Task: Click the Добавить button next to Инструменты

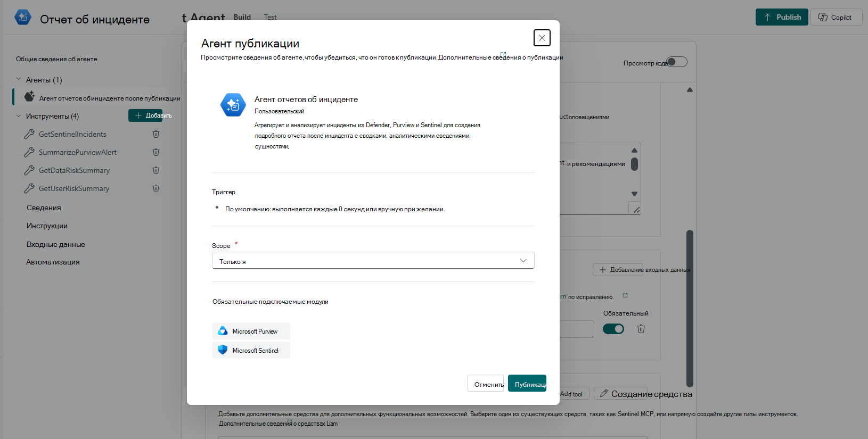Action: [145, 115]
